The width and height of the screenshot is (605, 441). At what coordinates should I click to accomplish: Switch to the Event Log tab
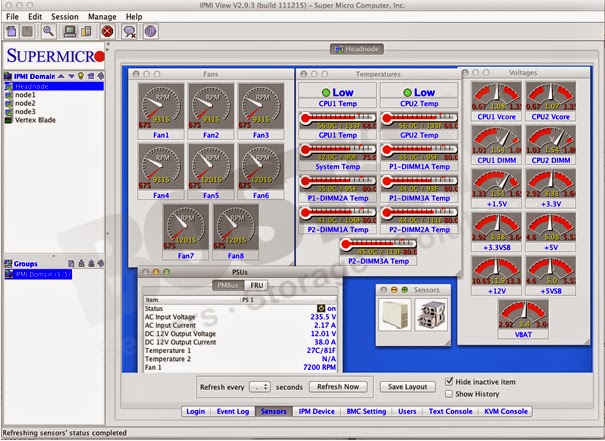[x=233, y=411]
